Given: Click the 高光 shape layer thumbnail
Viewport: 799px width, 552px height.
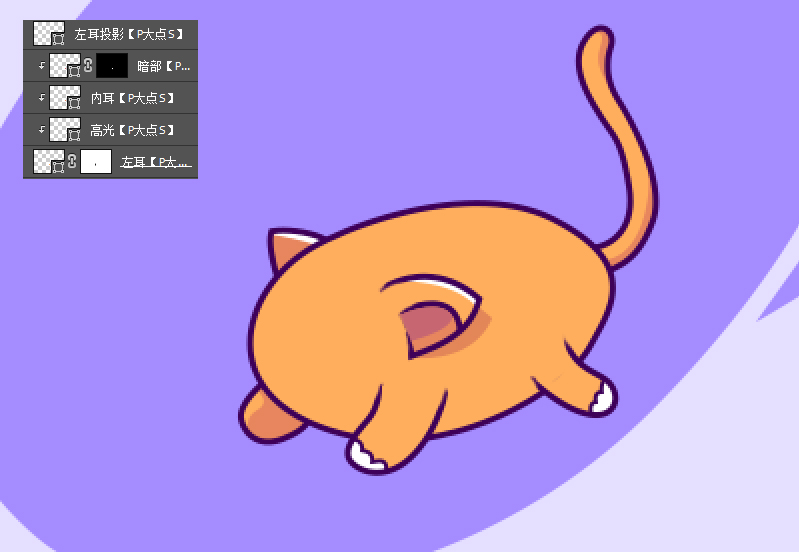Looking at the screenshot, I should tap(65, 130).
